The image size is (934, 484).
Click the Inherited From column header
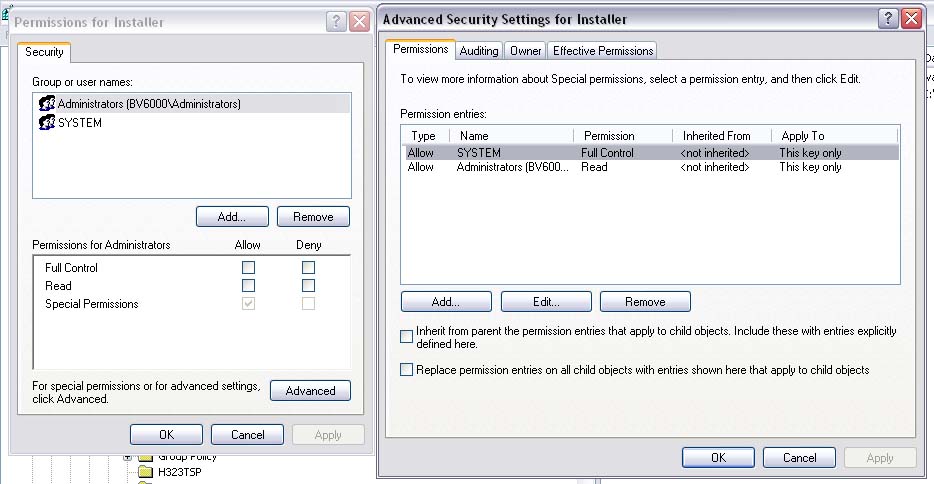722,136
